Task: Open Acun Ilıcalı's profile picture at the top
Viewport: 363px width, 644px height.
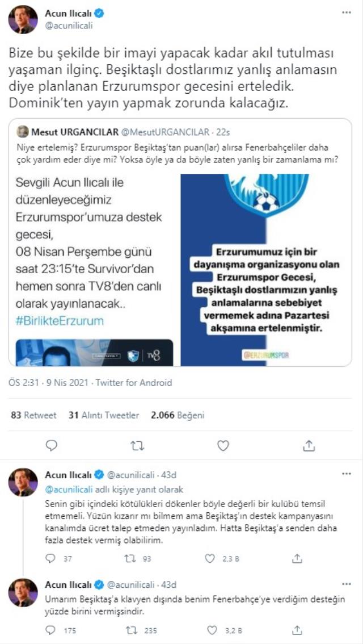Action: [x=23, y=19]
